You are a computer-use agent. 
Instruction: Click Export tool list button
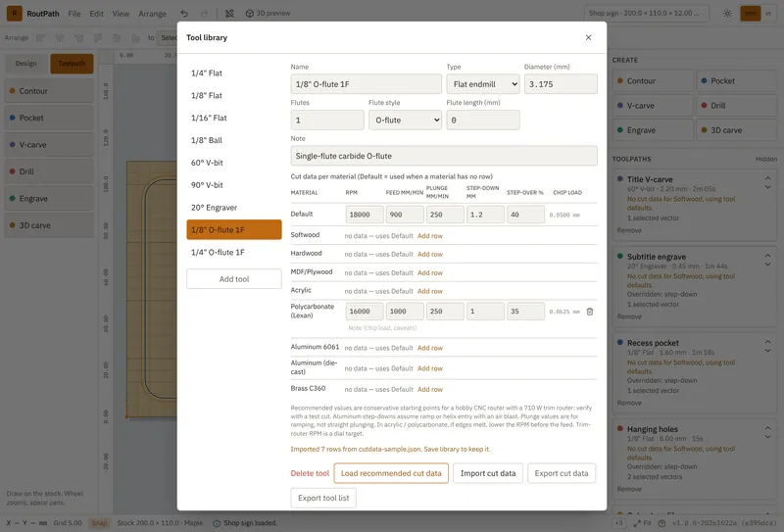tap(323, 498)
